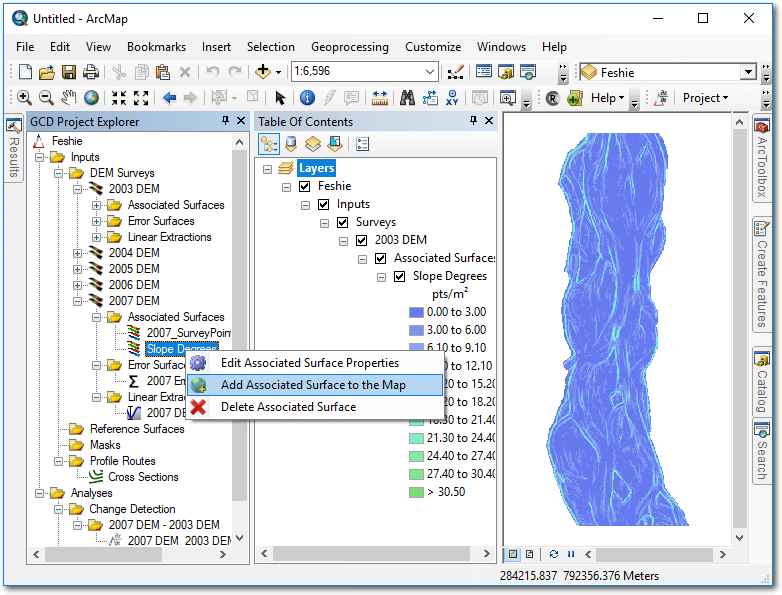The width and height of the screenshot is (782, 595).
Task: Save the map with floppy icon
Action: coord(69,72)
